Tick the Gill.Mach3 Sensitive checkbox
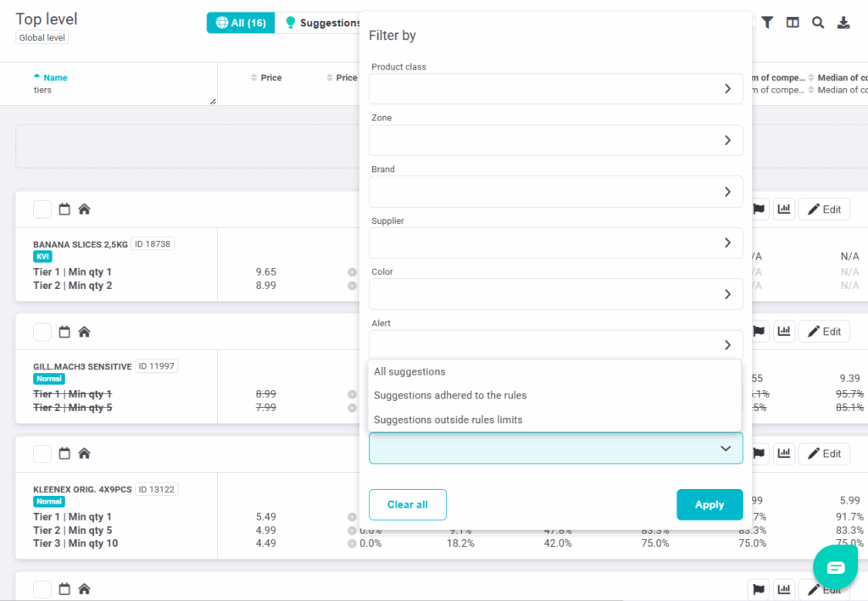The image size is (868, 601). click(x=42, y=332)
